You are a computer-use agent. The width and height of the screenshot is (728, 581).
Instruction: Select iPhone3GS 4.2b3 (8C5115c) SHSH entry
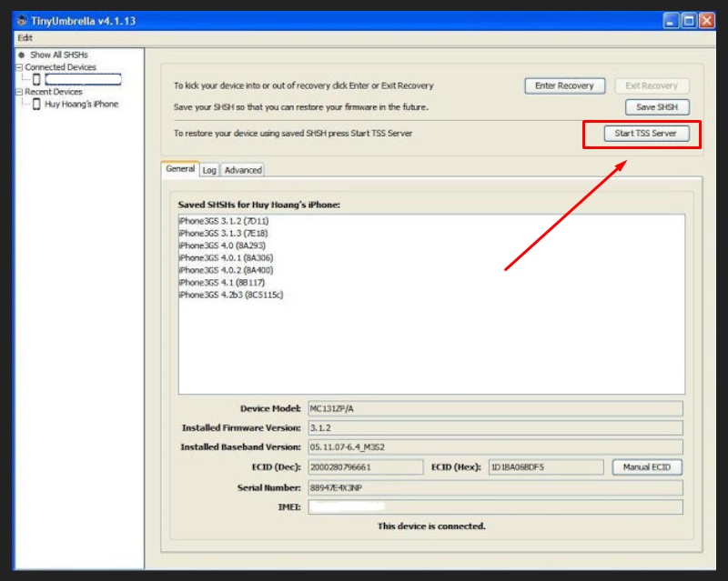(x=231, y=295)
